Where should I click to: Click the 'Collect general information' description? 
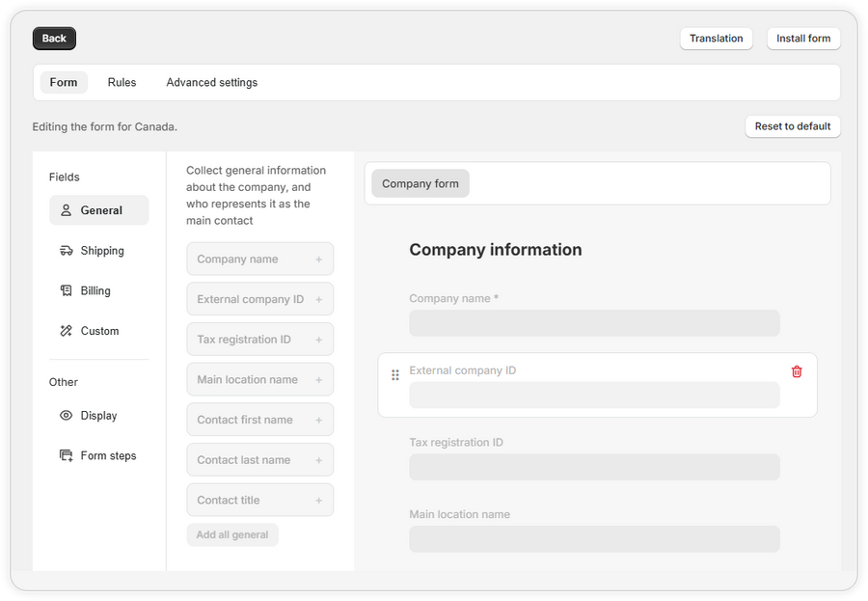256,196
